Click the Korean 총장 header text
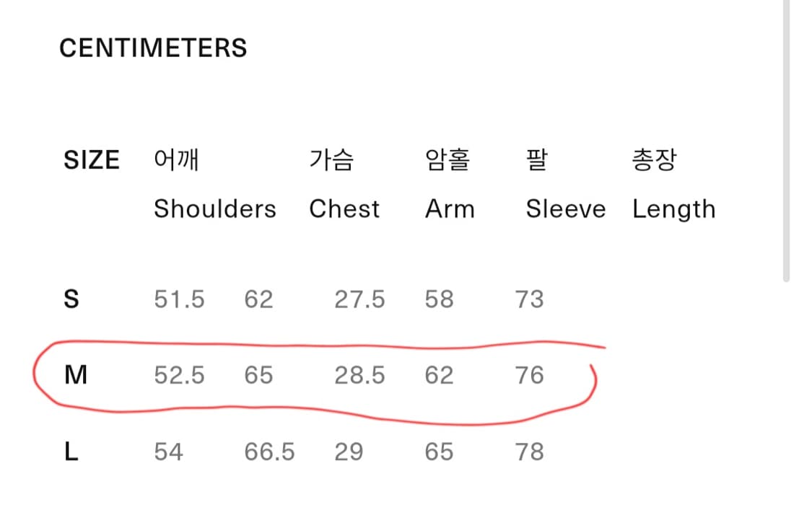 654,159
